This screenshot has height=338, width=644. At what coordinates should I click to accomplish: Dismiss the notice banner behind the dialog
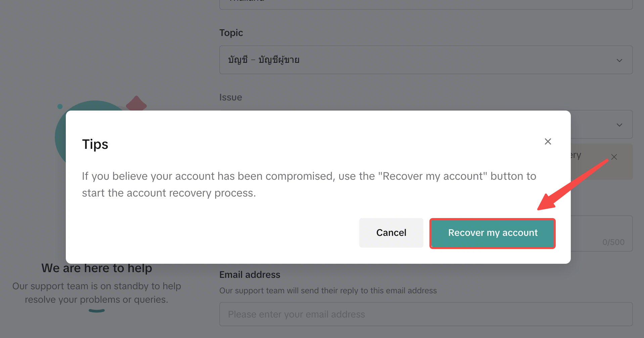click(x=614, y=157)
